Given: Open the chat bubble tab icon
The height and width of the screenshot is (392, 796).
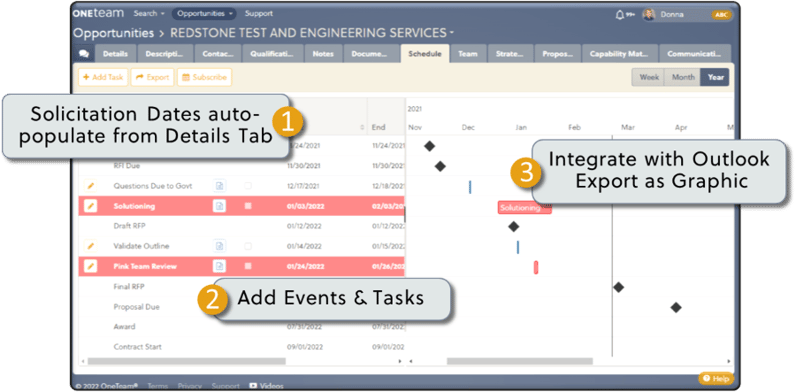Looking at the screenshot, I should click(84, 54).
